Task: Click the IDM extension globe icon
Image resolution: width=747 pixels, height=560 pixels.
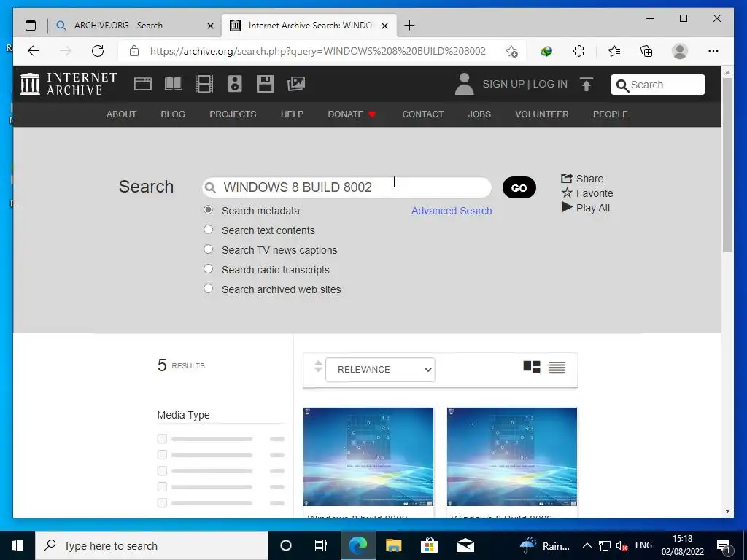Action: tap(546, 51)
